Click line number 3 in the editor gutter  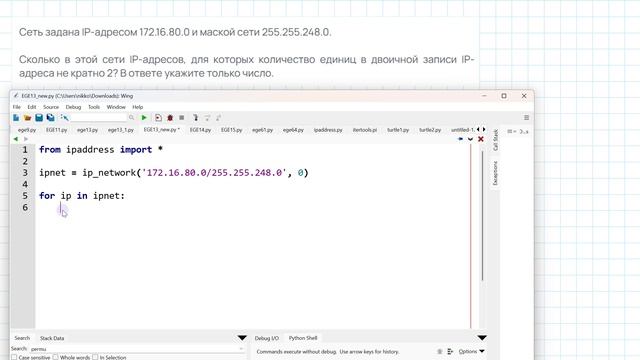[x=25, y=173]
